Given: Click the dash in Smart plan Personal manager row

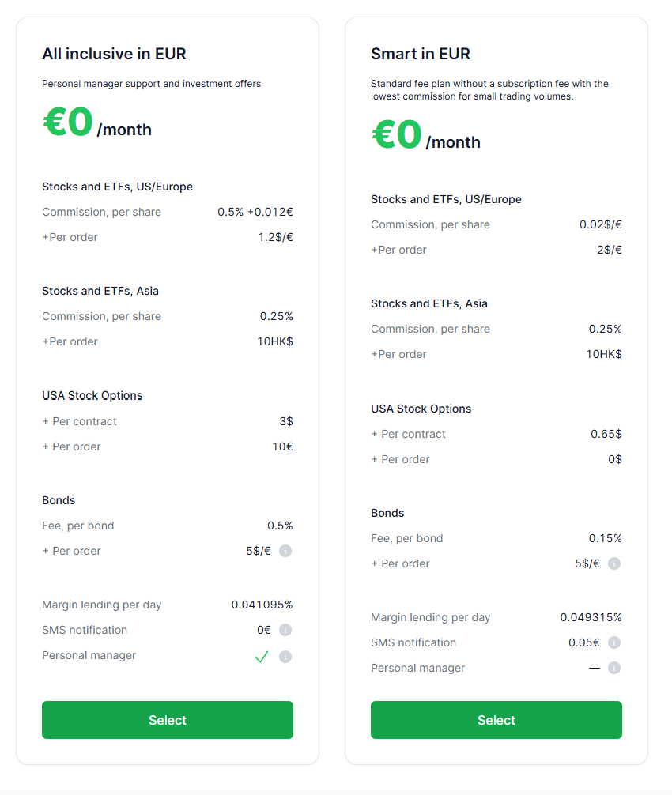Looking at the screenshot, I should (x=595, y=668).
